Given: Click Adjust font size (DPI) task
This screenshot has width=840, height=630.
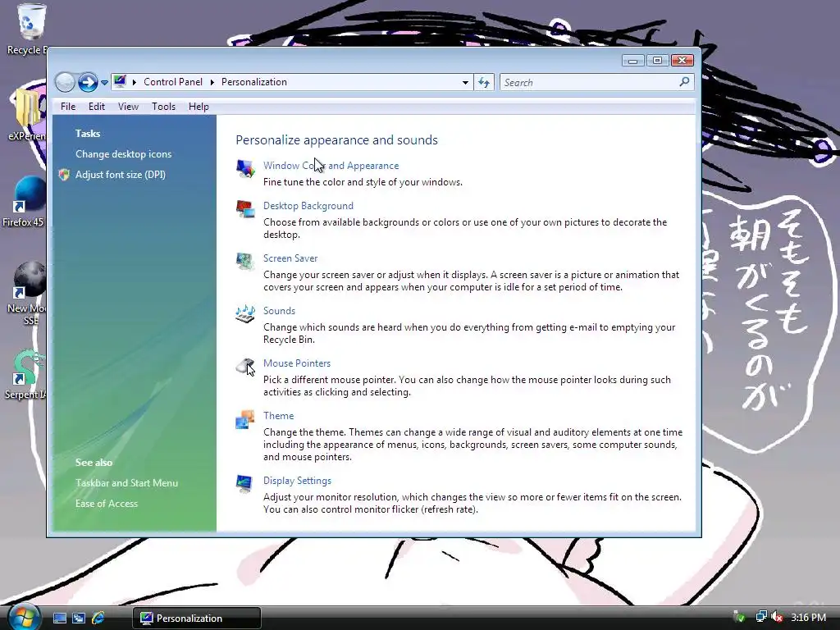Looking at the screenshot, I should coord(121,175).
